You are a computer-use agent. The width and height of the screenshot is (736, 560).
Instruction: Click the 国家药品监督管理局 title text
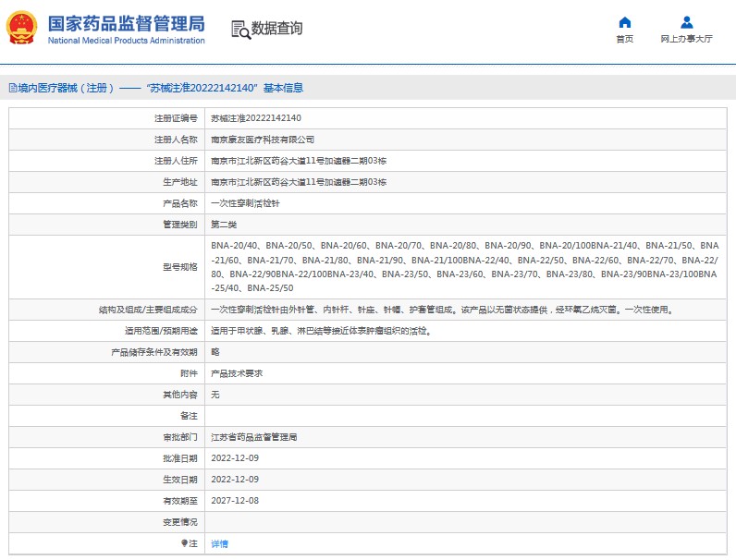pyautogui.click(x=127, y=23)
